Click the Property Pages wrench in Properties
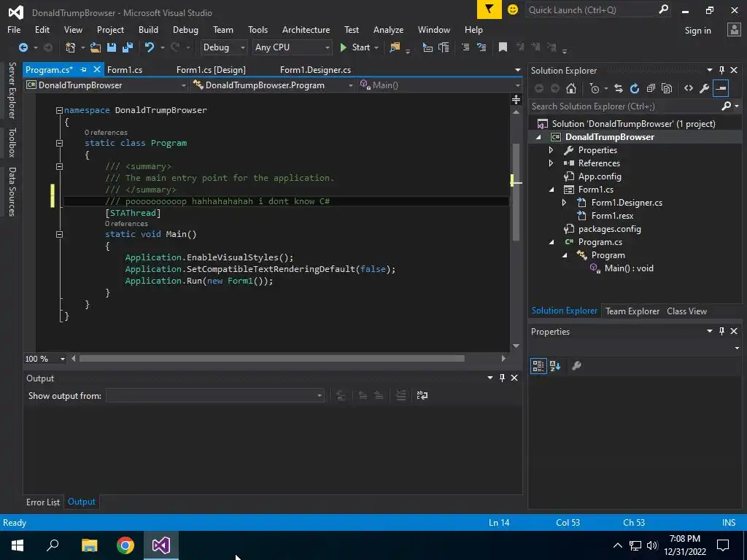Image resolution: width=747 pixels, height=560 pixels. [x=576, y=366]
